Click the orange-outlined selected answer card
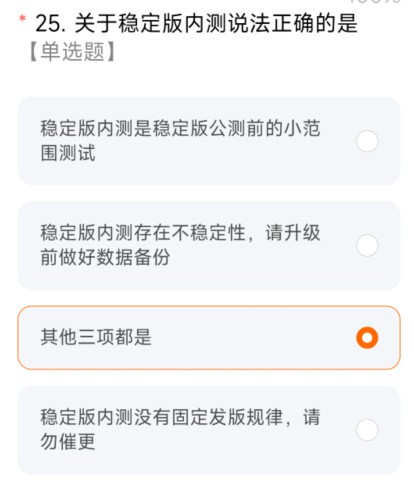The height and width of the screenshot is (492, 414). [x=209, y=338]
